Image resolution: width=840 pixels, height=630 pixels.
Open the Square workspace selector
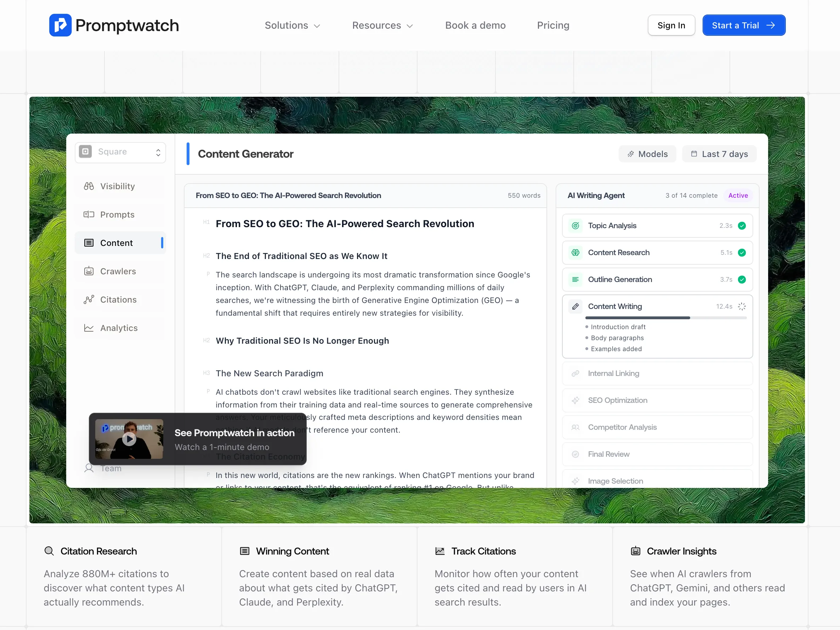[120, 152]
